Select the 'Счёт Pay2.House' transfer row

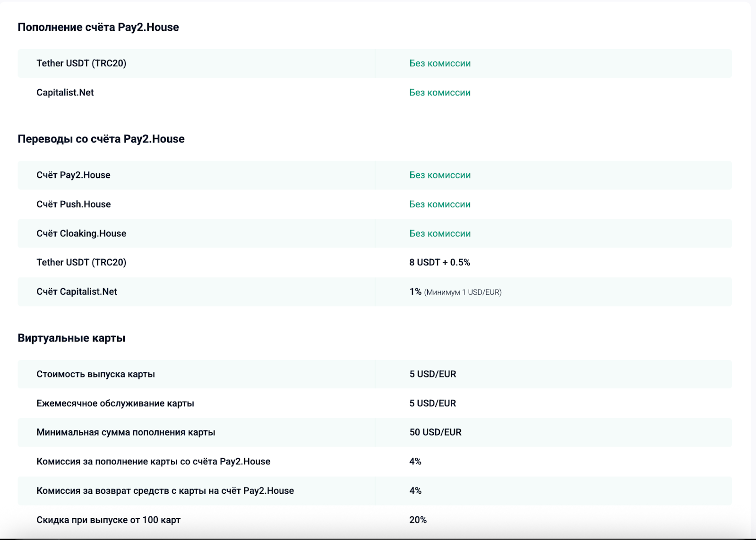(73, 175)
